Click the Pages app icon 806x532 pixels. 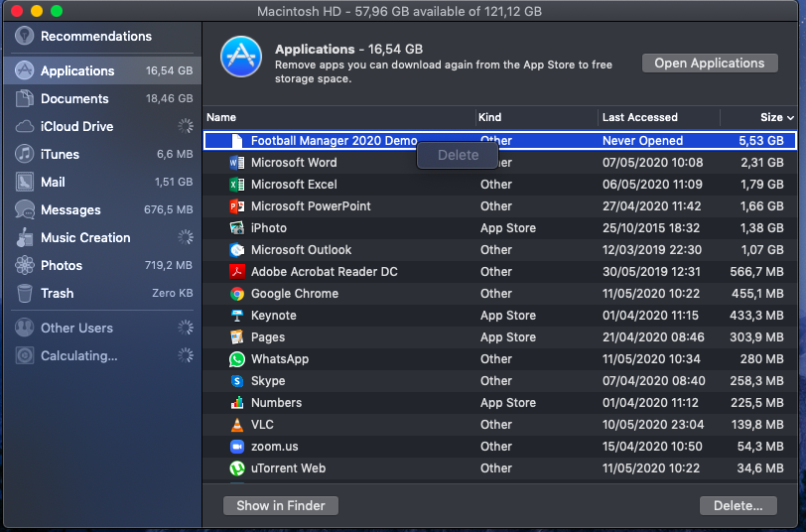(x=236, y=337)
